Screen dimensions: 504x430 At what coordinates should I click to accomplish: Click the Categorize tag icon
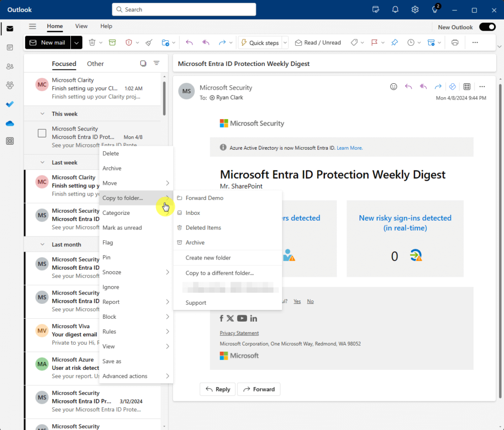(x=354, y=42)
